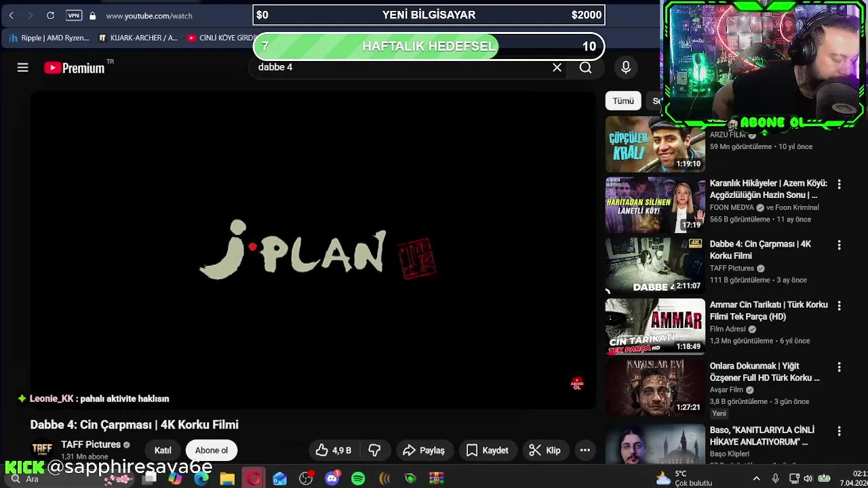The height and width of the screenshot is (488, 868).
Task: Open options menu for 'Karanlık Hikâyeler' video
Action: (x=839, y=184)
